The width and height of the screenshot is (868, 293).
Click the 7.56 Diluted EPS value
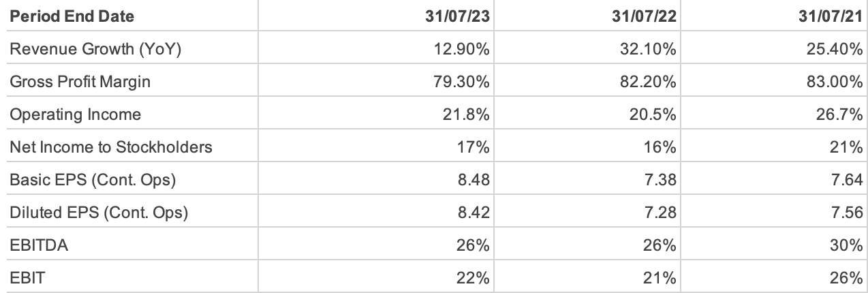[848, 213]
